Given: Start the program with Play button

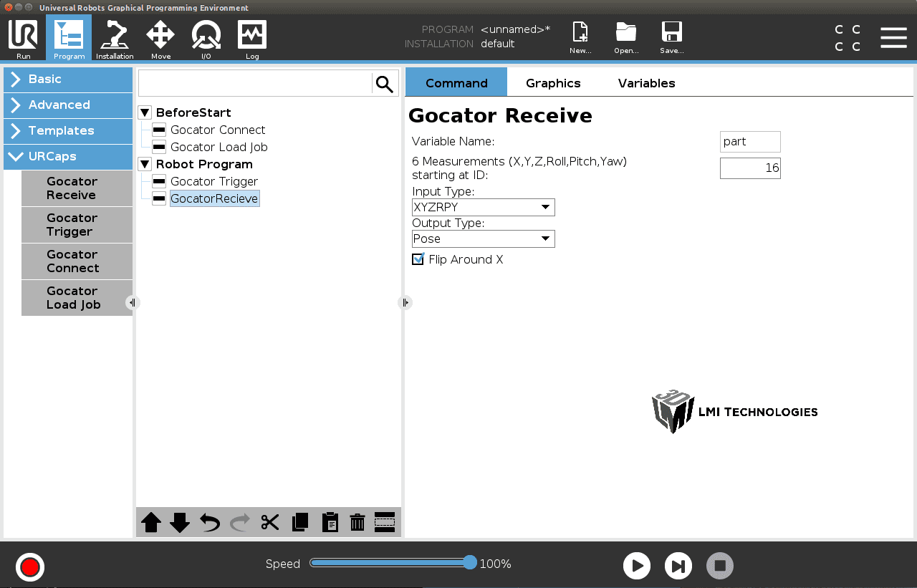Looking at the screenshot, I should click(x=637, y=566).
